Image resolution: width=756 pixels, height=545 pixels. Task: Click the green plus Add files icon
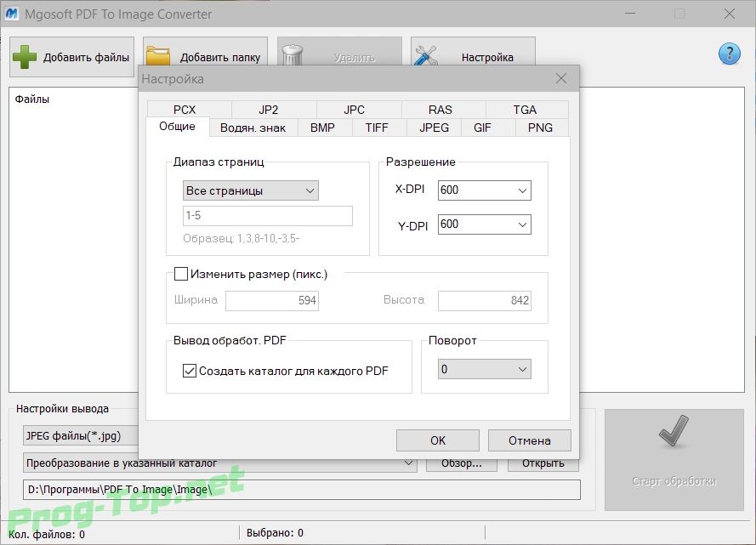25,57
